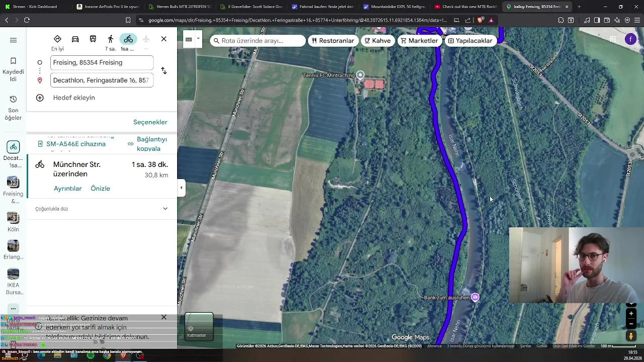The image size is (644, 362).
Task: Filter by Yapılacaklar along route
Action: [x=470, y=41]
